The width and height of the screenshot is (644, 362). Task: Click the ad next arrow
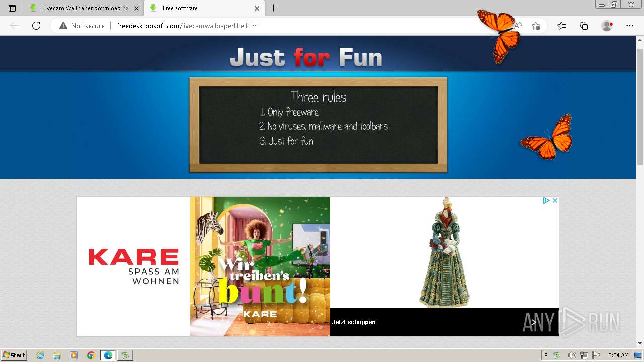[534, 322]
